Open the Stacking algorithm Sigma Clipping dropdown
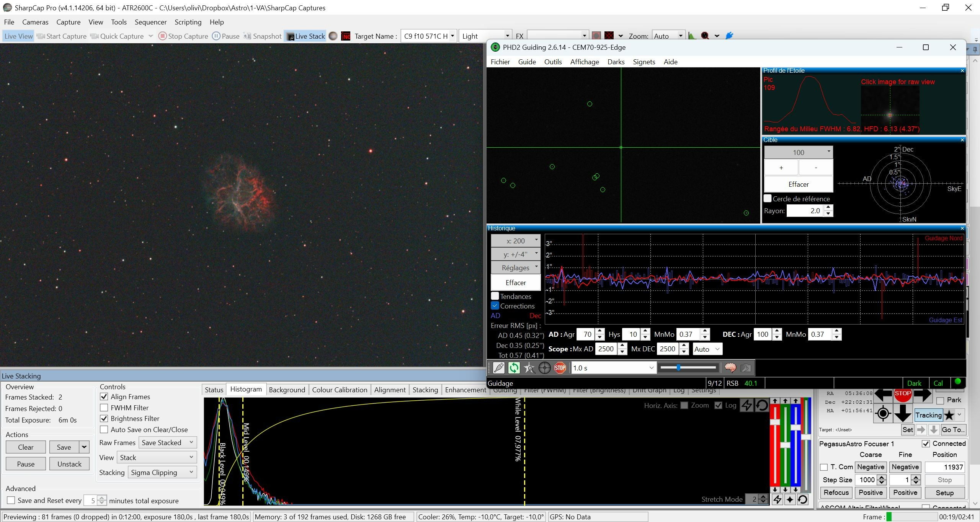The height and width of the screenshot is (522, 980). pos(162,473)
